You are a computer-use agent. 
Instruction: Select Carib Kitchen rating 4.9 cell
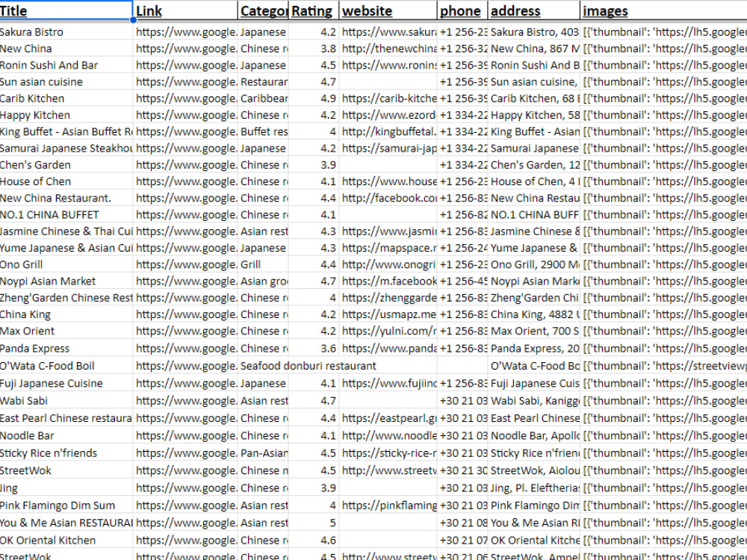(x=314, y=99)
